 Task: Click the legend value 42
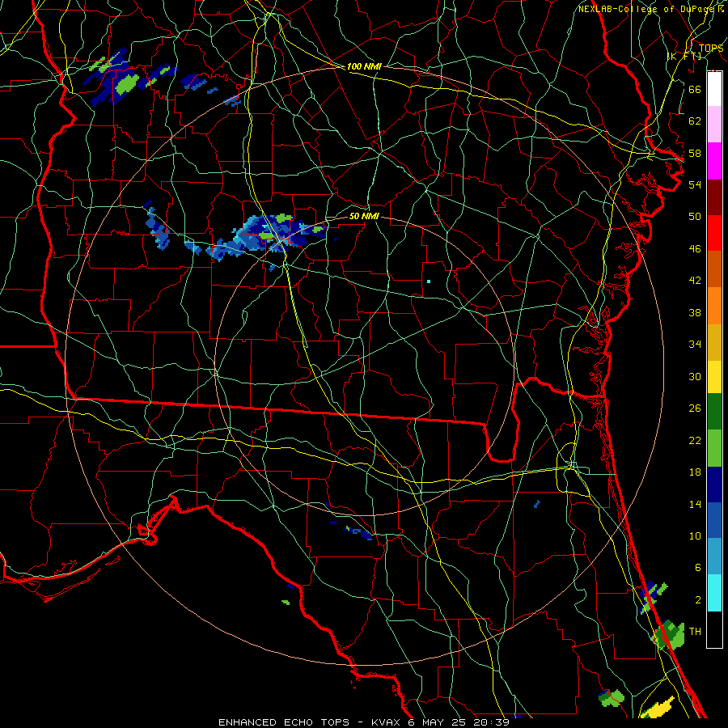[x=695, y=281]
